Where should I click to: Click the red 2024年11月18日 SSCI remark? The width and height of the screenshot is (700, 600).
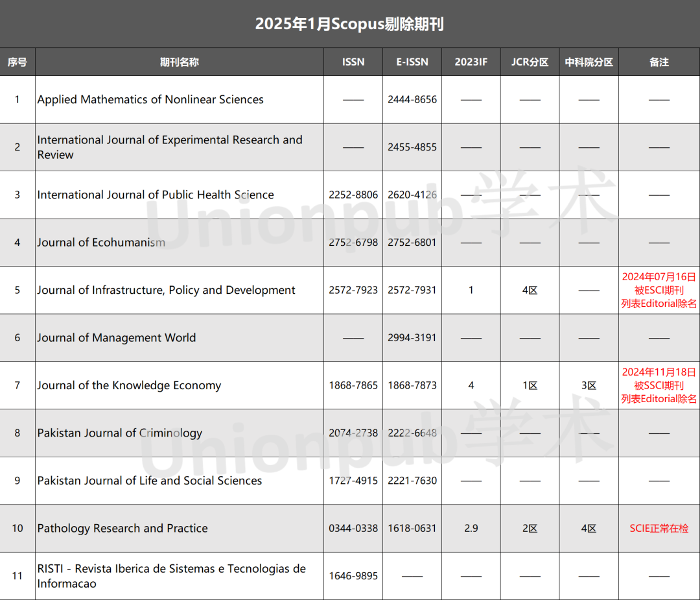tap(659, 385)
